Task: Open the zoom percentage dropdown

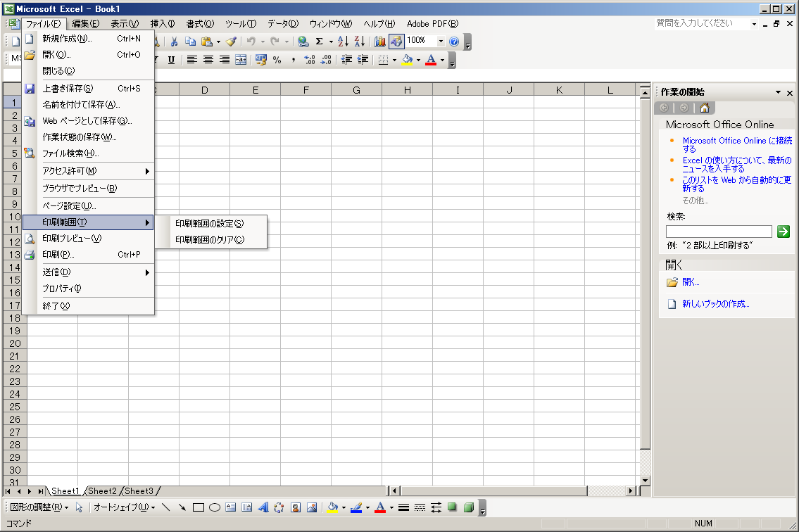Action: [x=441, y=42]
